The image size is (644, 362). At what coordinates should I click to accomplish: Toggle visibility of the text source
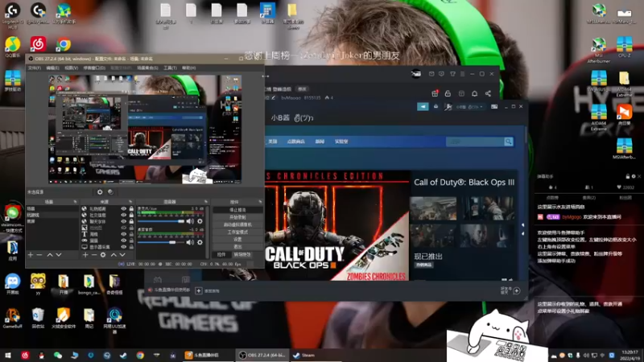124,234
